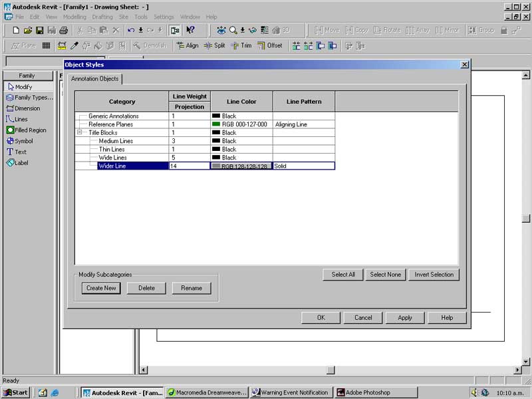Viewport: 532px width, 399px height.
Task: Select the Text tool in sidebar
Action: pos(16,152)
